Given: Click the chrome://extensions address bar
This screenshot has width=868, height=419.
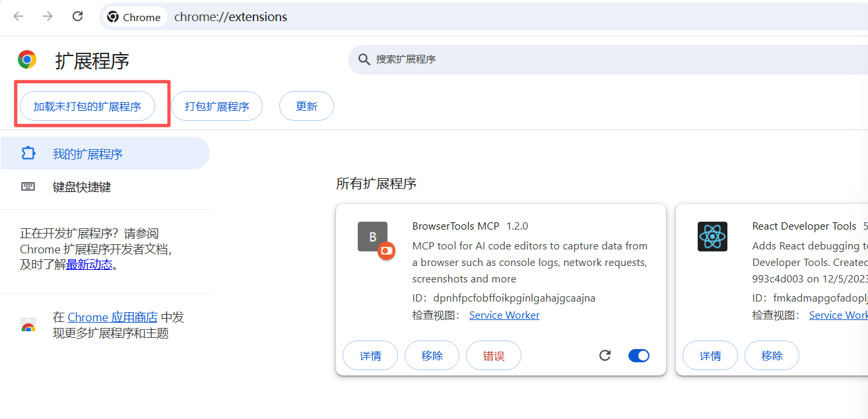Looking at the screenshot, I should coord(483,17).
